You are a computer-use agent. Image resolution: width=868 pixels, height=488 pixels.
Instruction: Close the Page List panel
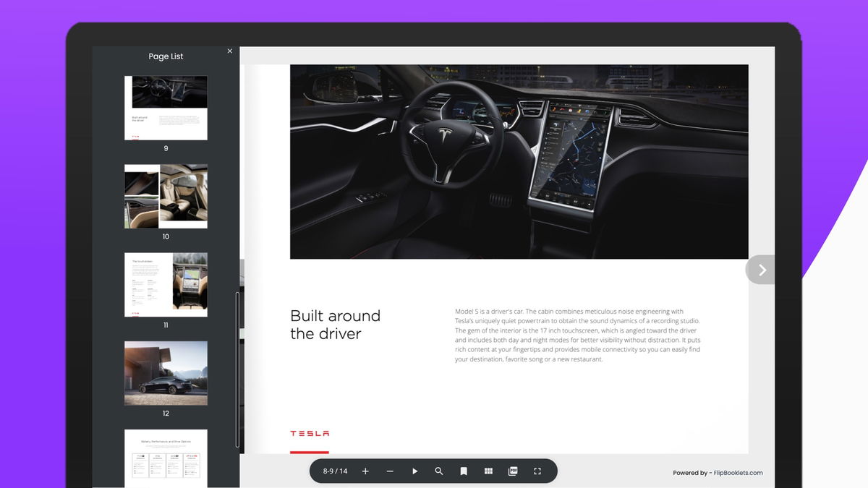point(229,51)
